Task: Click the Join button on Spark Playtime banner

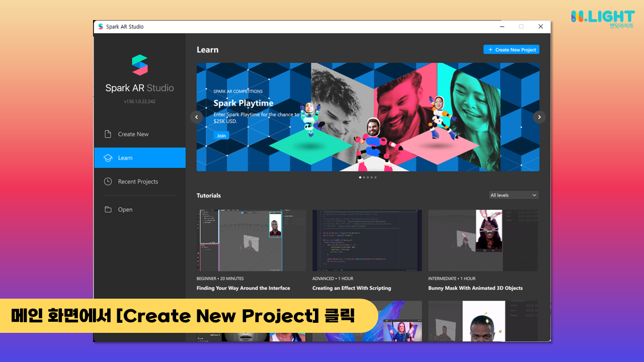Action: pyautogui.click(x=221, y=135)
